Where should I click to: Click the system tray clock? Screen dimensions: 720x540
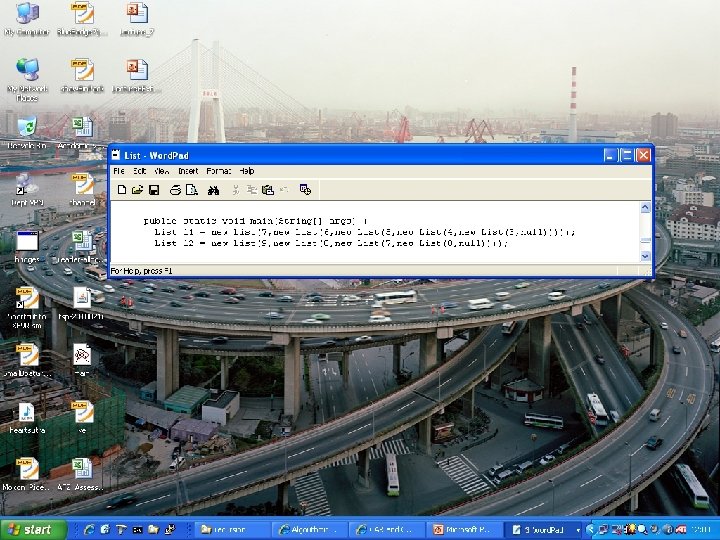pos(702,530)
